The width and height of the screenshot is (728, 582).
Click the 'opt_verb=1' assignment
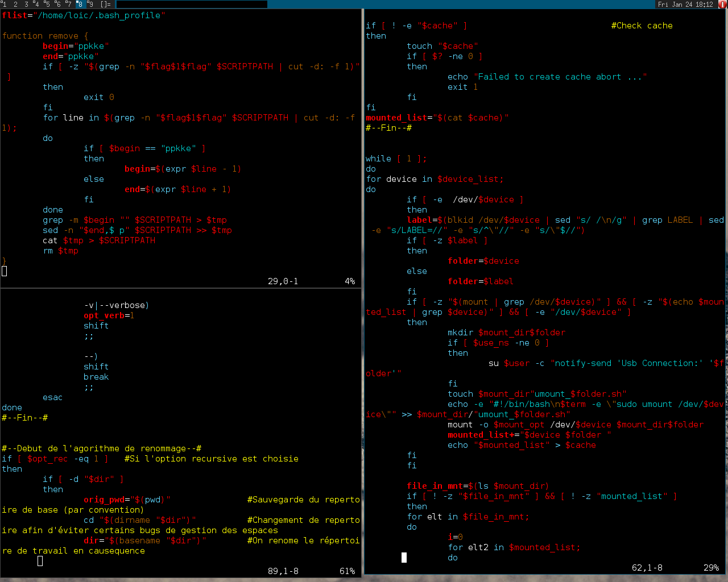point(109,315)
